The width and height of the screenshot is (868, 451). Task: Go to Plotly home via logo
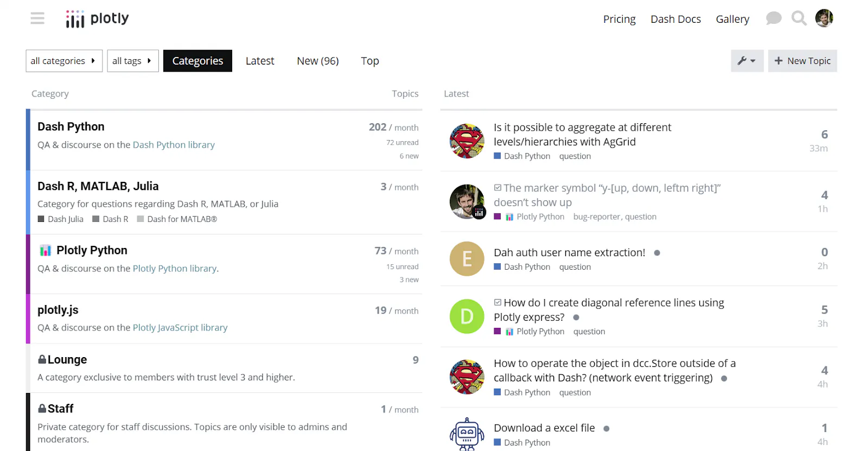click(x=97, y=19)
